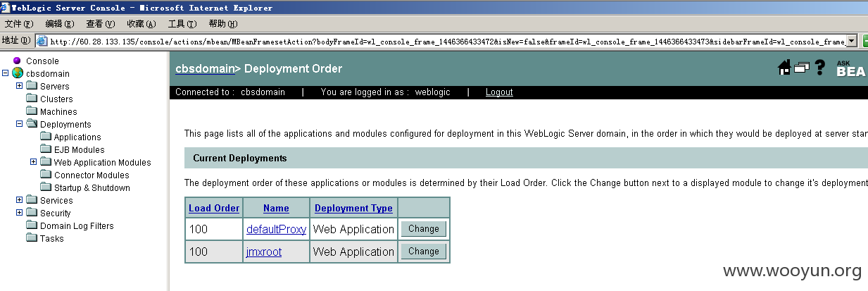Open the 编辑(E) menu

pyautogui.click(x=59, y=24)
